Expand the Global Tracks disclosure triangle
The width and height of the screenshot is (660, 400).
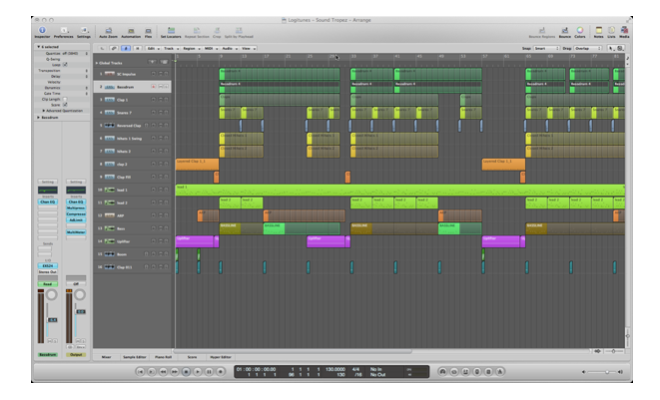pos(96,63)
